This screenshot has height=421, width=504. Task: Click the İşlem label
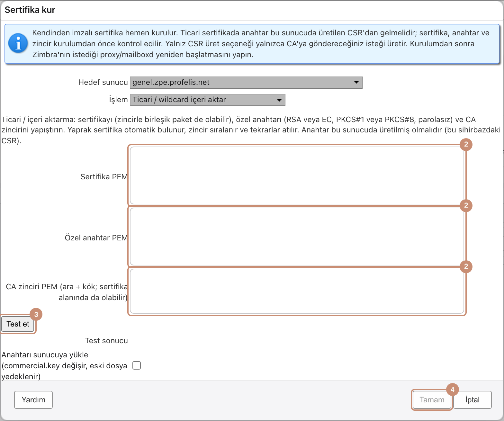118,100
